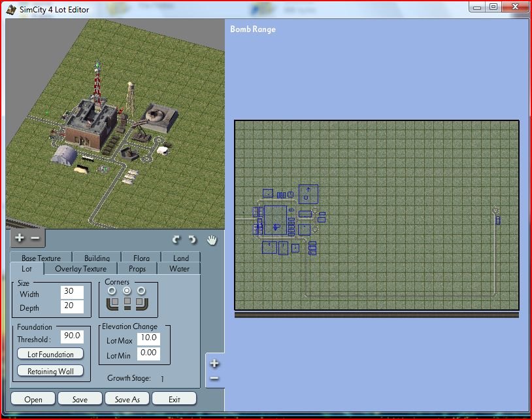Screen dimensions: 532x420
Task: Open the Base Texture tab
Action: [x=41, y=258]
